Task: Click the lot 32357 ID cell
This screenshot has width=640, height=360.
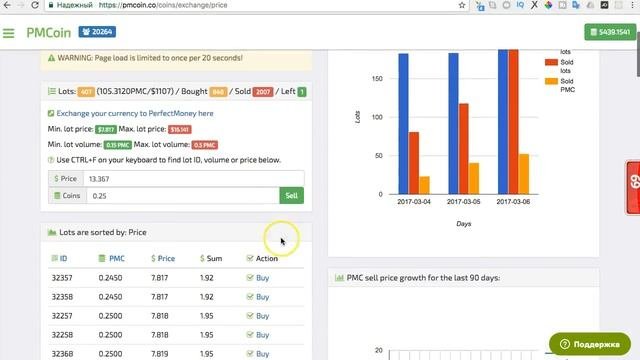Action: [x=62, y=278]
